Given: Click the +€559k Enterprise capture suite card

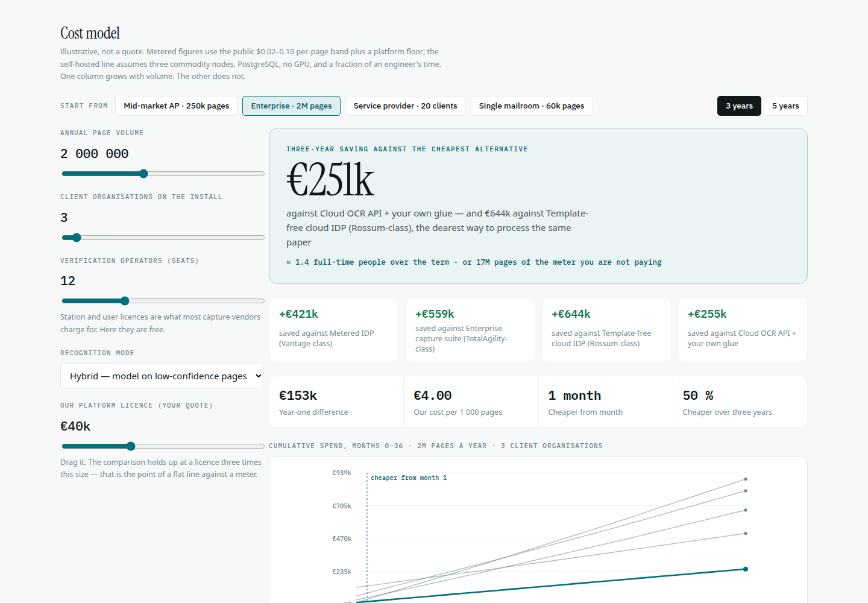Looking at the screenshot, I should 470,330.
